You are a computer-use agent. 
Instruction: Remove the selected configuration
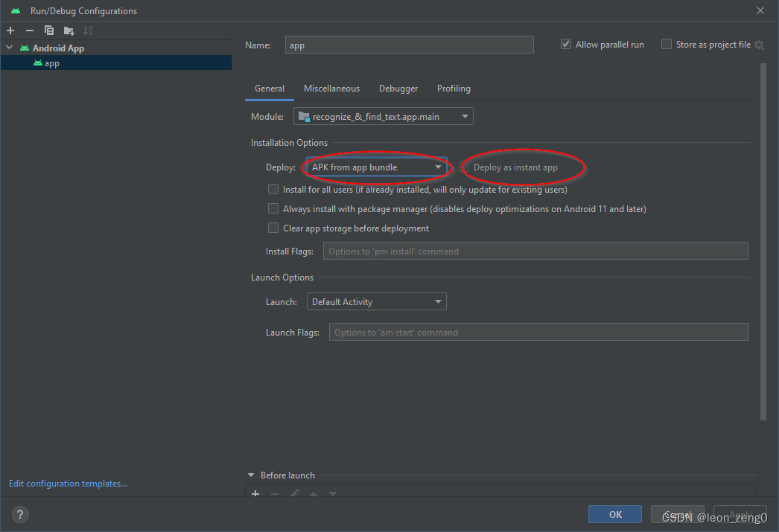[x=30, y=31]
